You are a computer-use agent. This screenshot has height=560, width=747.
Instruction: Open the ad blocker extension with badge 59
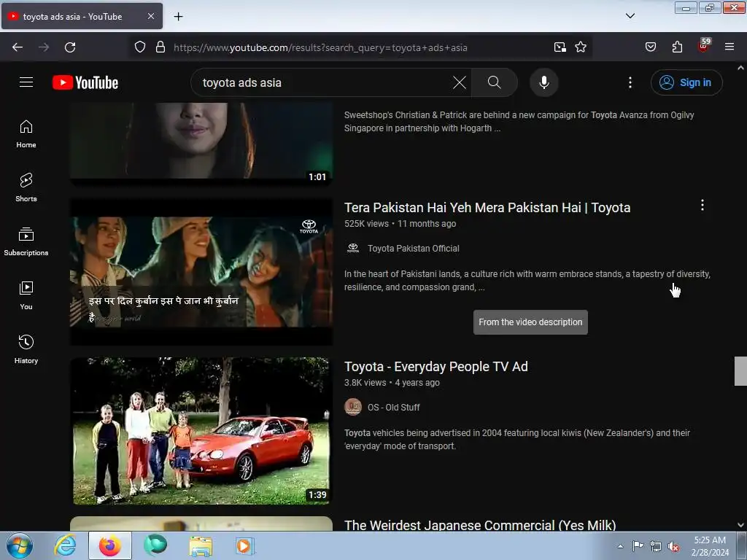click(704, 45)
